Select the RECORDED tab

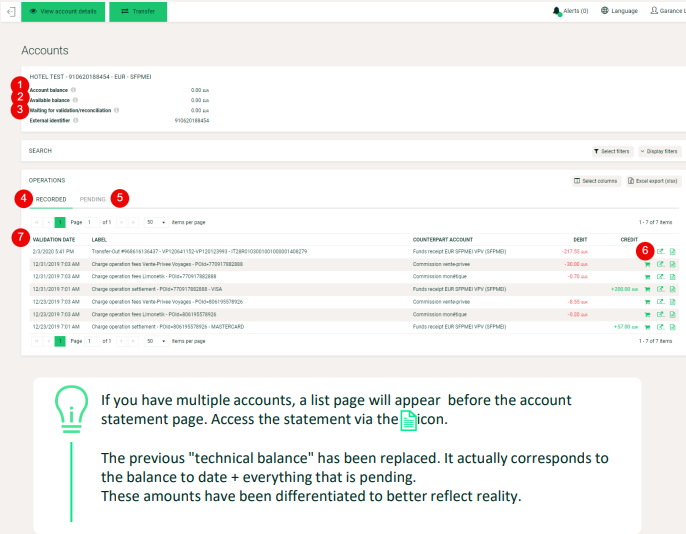[51, 199]
